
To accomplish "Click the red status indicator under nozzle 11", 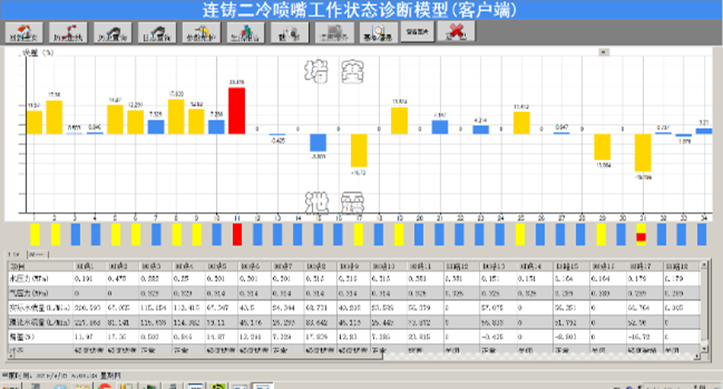I will (x=237, y=234).
